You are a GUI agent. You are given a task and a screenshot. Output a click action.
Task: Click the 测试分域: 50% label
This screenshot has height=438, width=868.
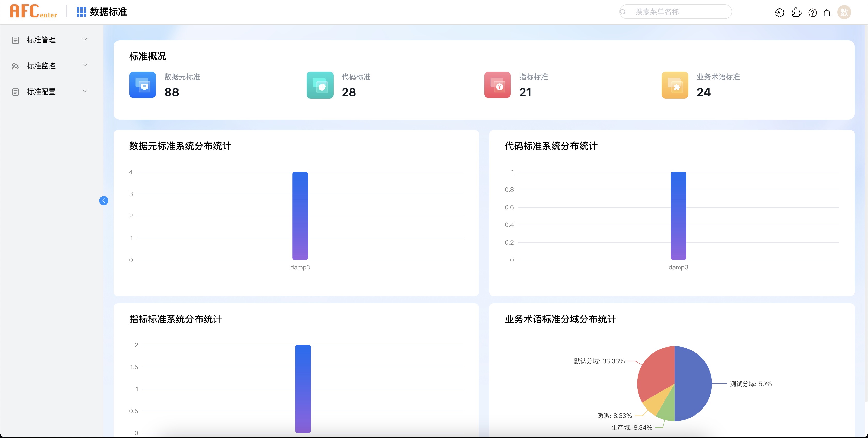coord(751,384)
